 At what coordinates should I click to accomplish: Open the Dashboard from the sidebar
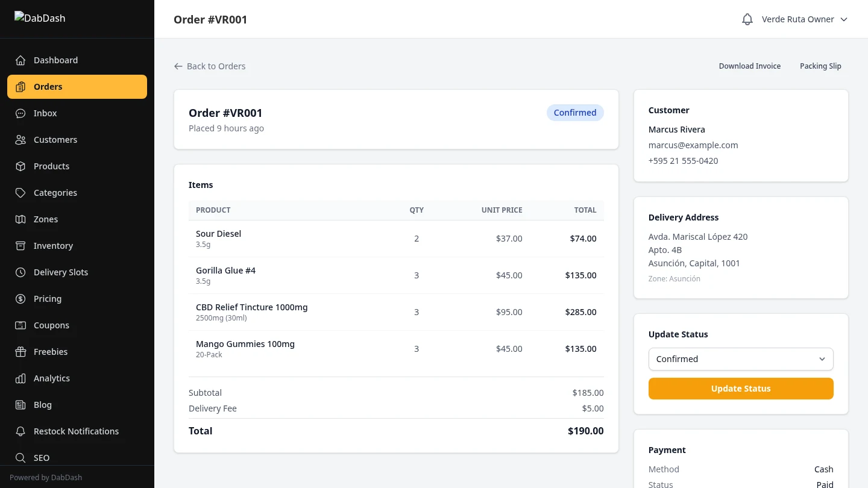click(x=55, y=60)
